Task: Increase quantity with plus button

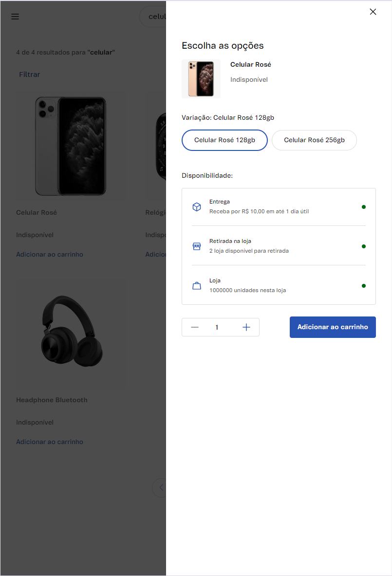Action: 246,327
